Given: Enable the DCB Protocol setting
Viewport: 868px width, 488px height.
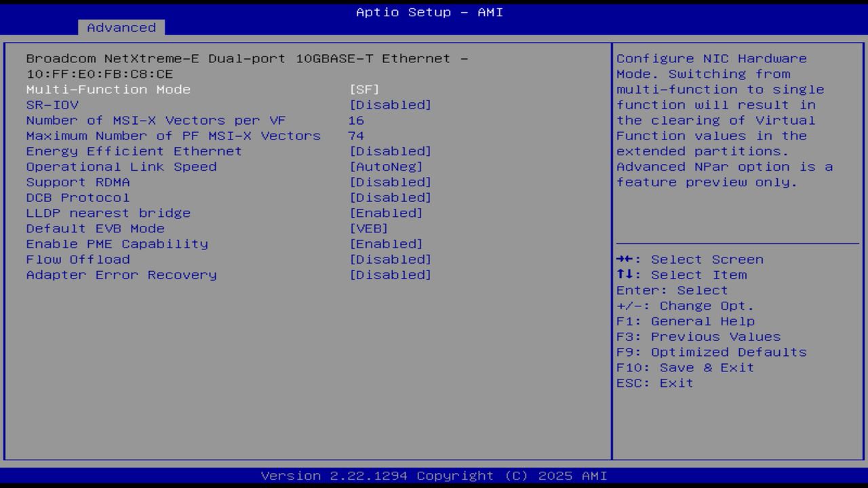Looking at the screenshot, I should click(78, 197).
